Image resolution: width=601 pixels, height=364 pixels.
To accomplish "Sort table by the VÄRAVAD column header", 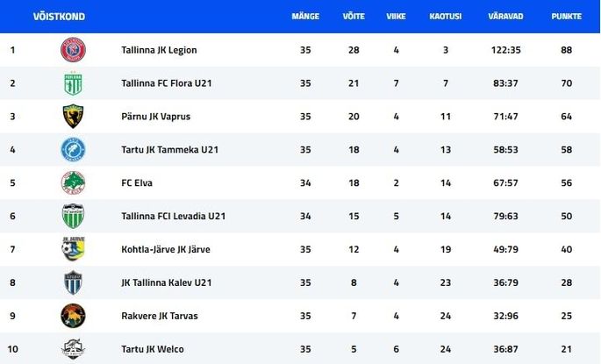I will tap(505, 16).
